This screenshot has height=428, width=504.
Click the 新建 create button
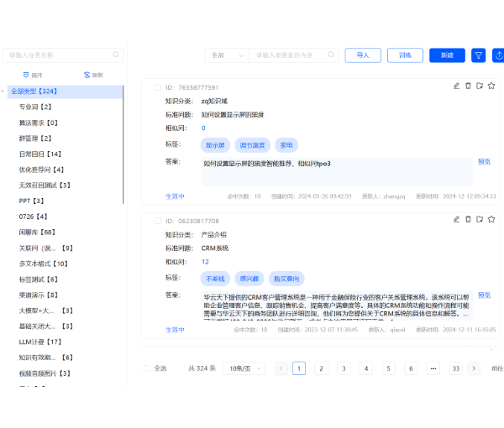point(447,55)
